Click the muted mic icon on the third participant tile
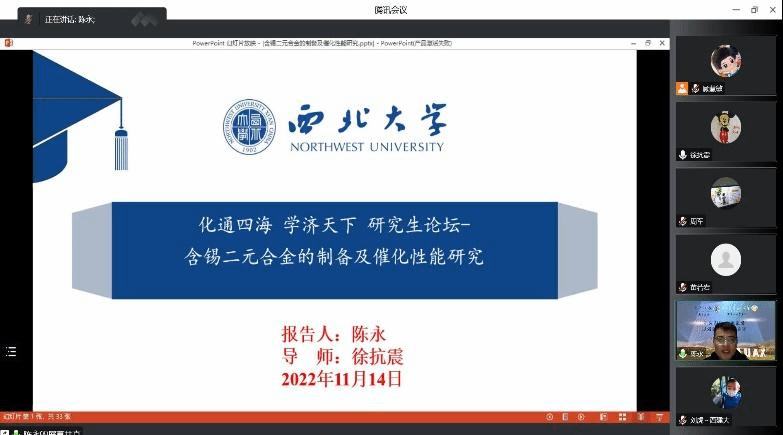Screen dimensions: 783x435 click(x=683, y=221)
